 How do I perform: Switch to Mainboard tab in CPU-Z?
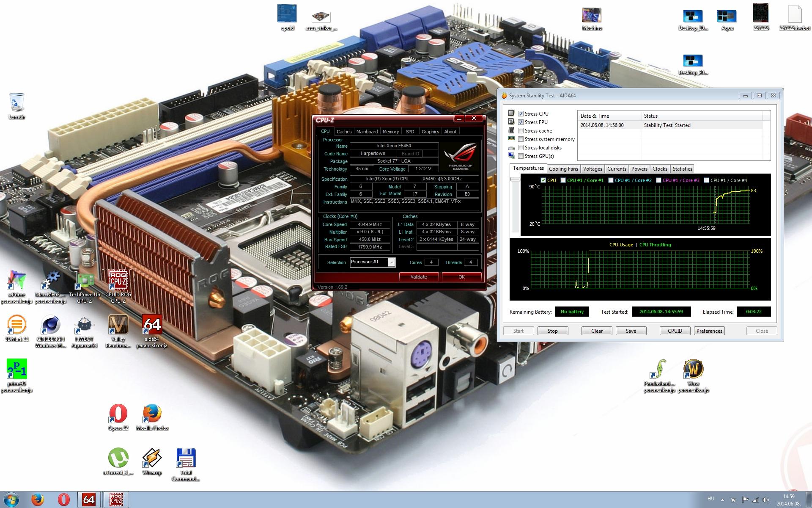coord(367,132)
